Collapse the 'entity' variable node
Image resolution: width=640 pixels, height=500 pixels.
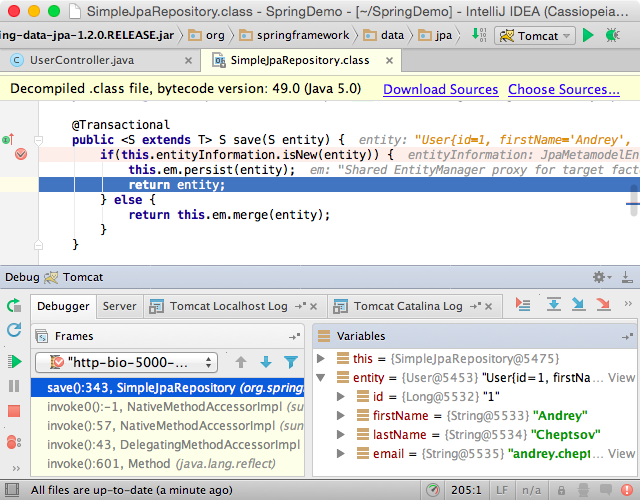click(321, 378)
